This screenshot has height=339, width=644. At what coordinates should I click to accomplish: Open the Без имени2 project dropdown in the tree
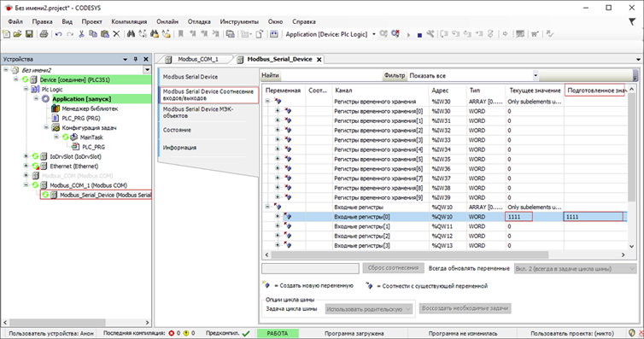point(147,70)
